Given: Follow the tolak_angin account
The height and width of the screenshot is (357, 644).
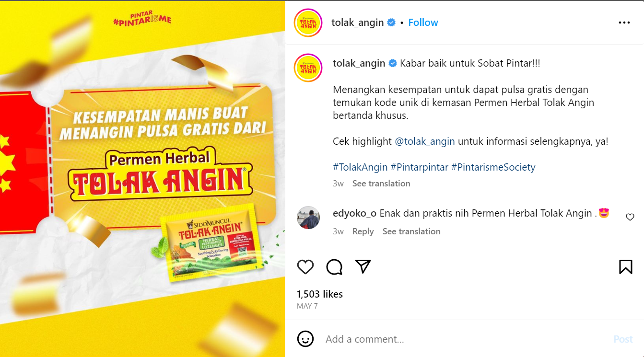Looking at the screenshot, I should click(x=423, y=23).
